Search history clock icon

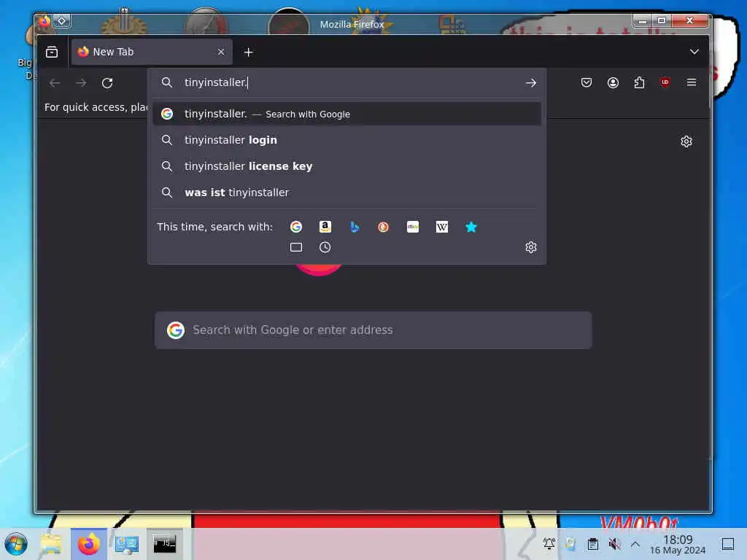point(325,247)
